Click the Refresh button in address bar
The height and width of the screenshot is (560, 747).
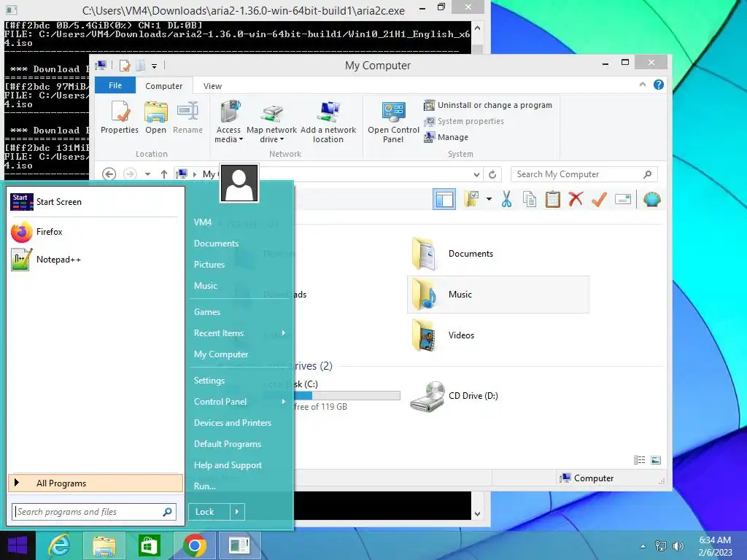(x=492, y=175)
